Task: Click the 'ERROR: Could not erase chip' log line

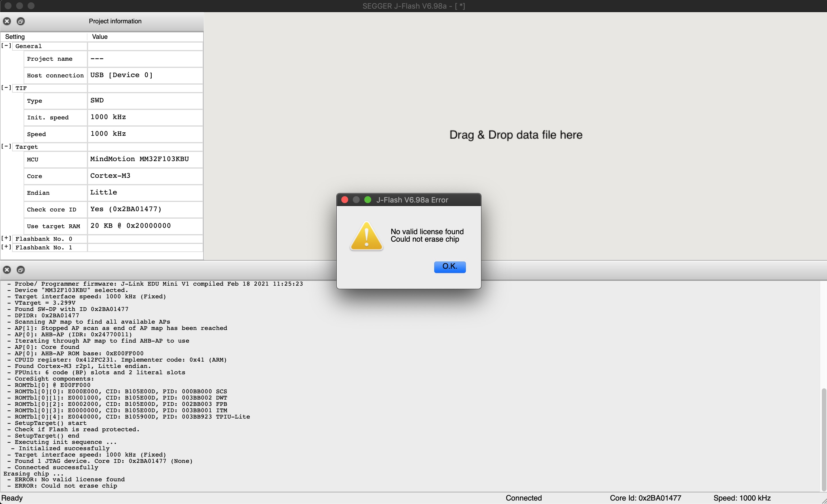Action: (62, 486)
